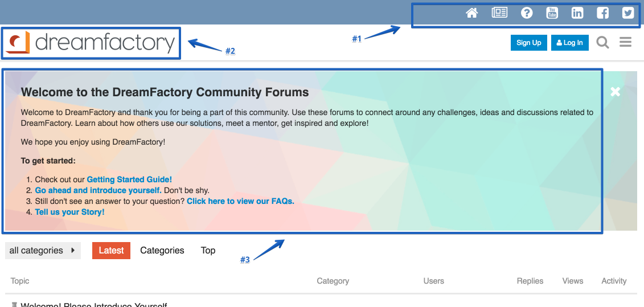Follow 'Go ahead and introduce yourself' link
644x307 pixels.
(98, 190)
